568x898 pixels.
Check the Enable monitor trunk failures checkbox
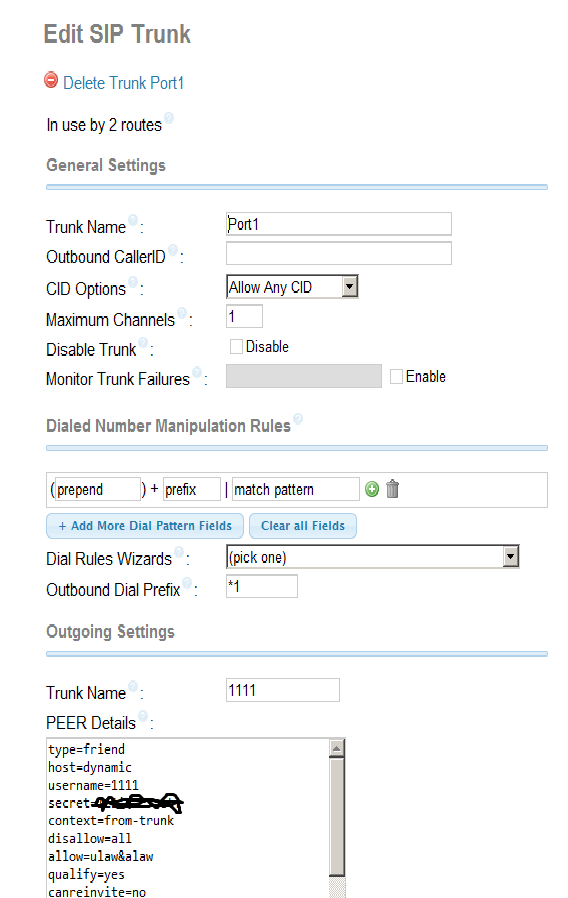coord(396,376)
